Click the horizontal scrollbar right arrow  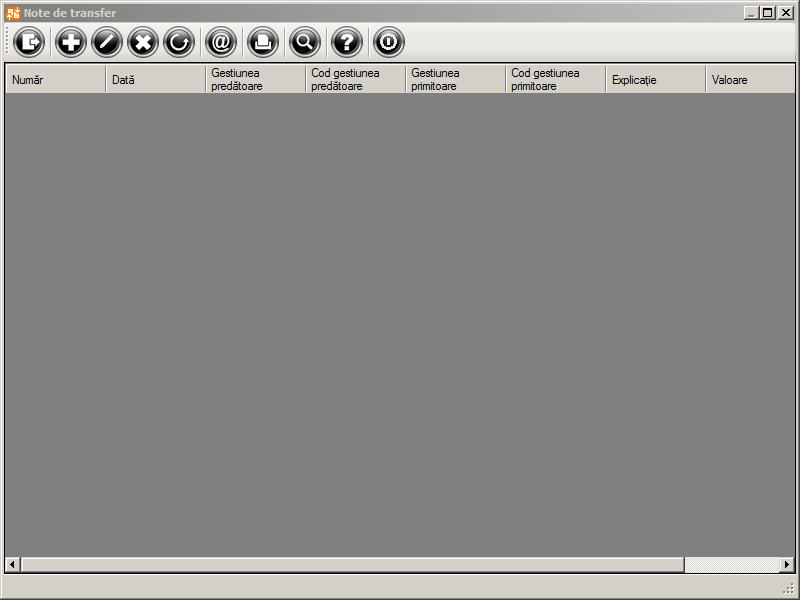coord(787,564)
